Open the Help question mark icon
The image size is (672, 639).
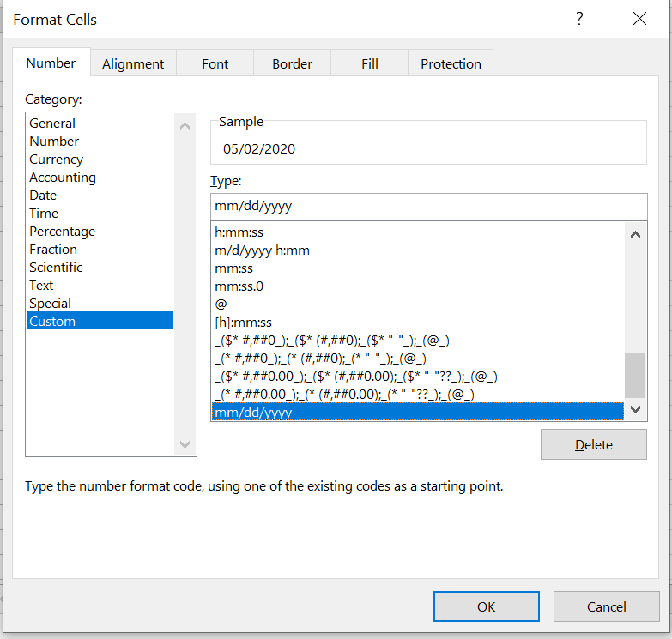[579, 19]
